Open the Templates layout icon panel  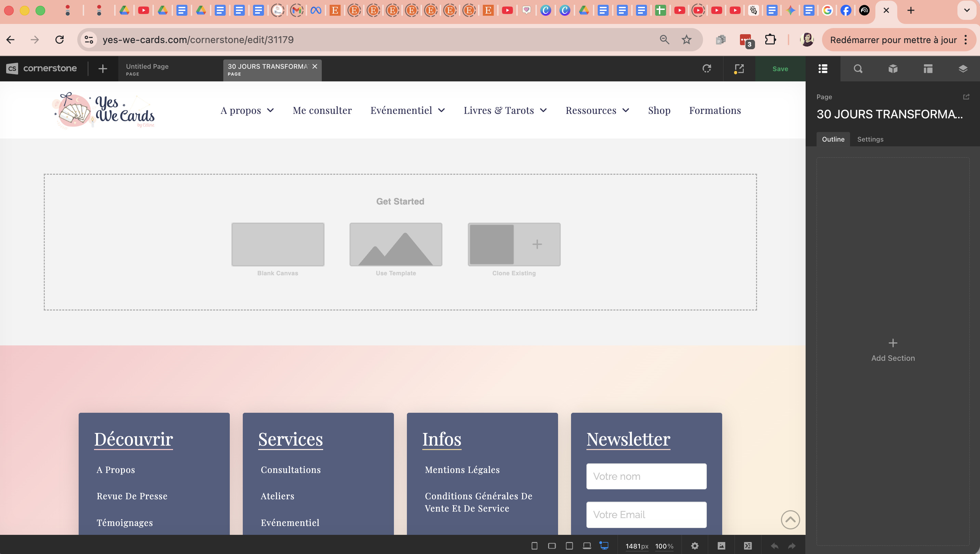pos(928,68)
